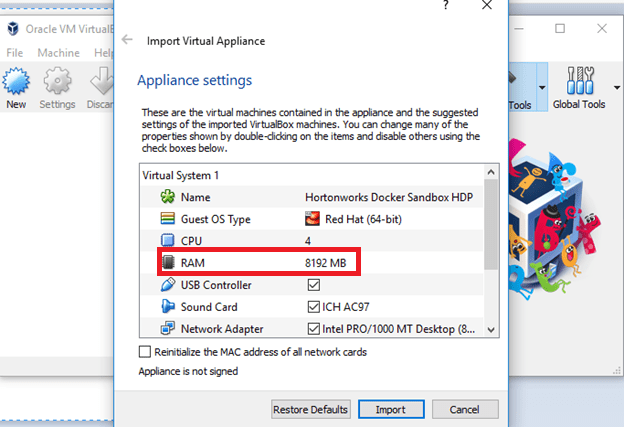Click the Restore Defaults button
This screenshot has height=434, width=635.
click(311, 409)
